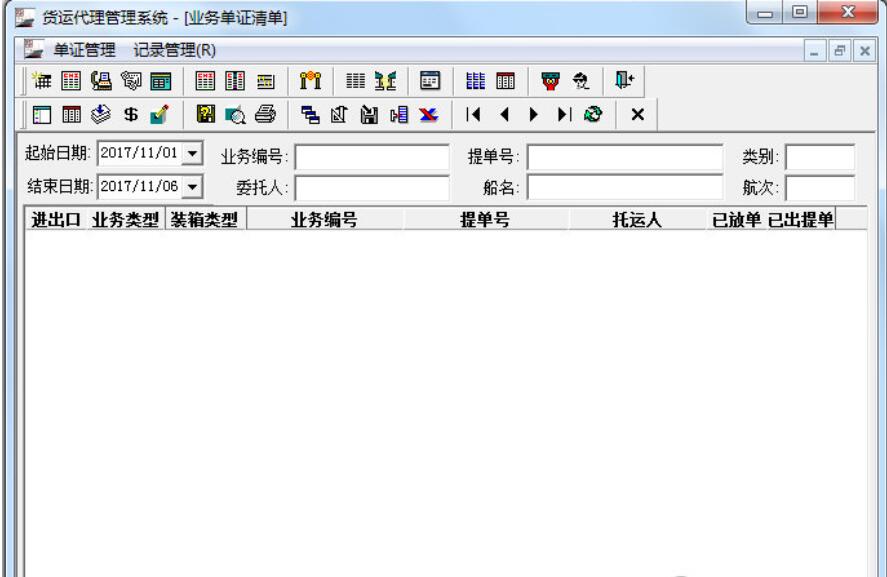Jump to last record using arrow-bar icon
This screenshot has height=577, width=887.
click(x=564, y=114)
